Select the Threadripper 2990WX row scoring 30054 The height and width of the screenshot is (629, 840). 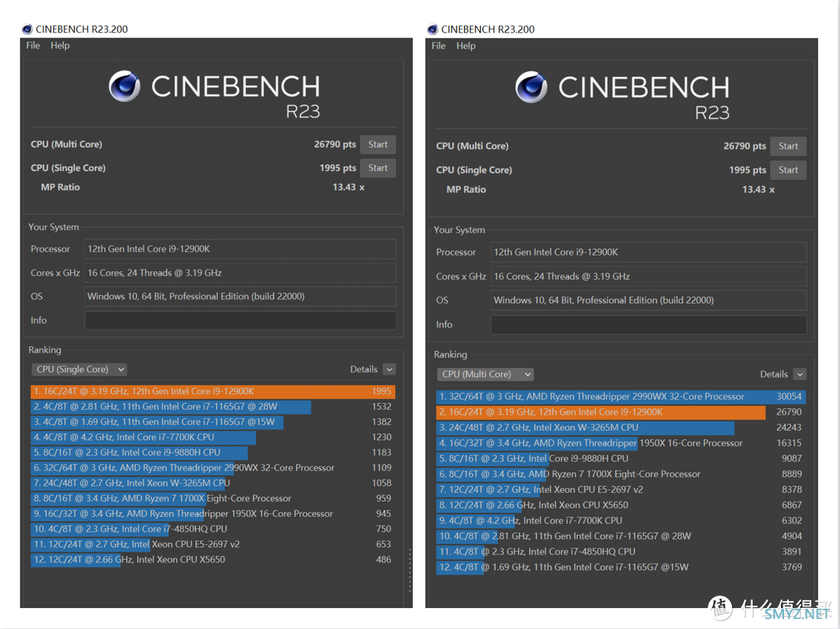(621, 397)
